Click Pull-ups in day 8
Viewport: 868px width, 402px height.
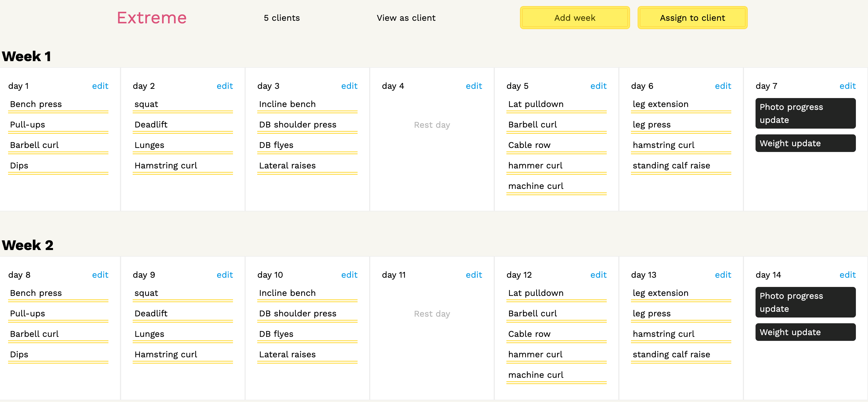[28, 313]
